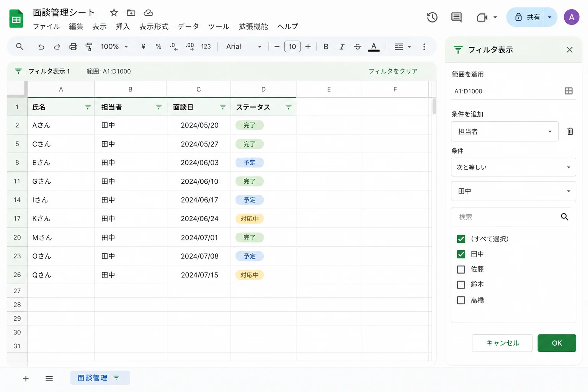Click the OK button
Screen dimensions: 588x392
click(557, 343)
